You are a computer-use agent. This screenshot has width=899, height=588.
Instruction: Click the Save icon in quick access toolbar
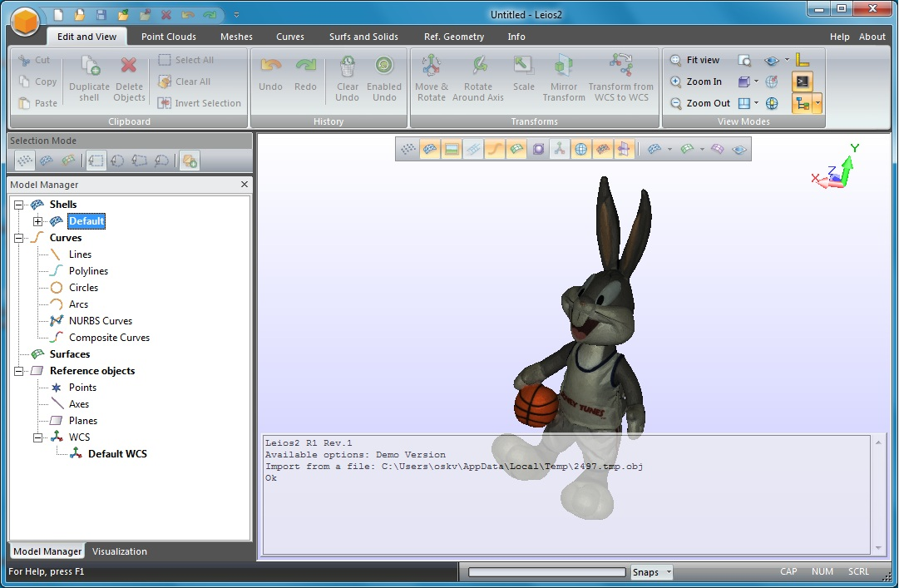click(x=101, y=15)
